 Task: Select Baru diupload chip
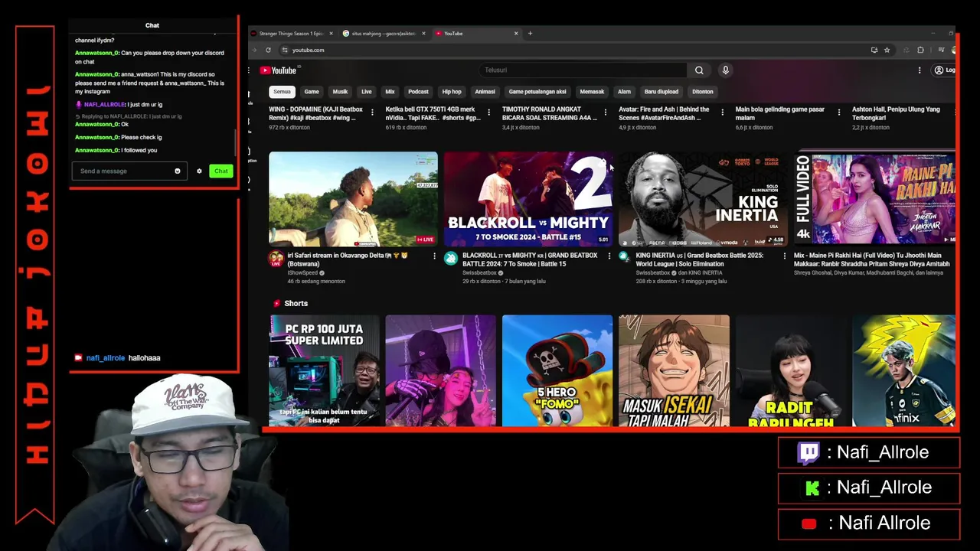click(661, 92)
